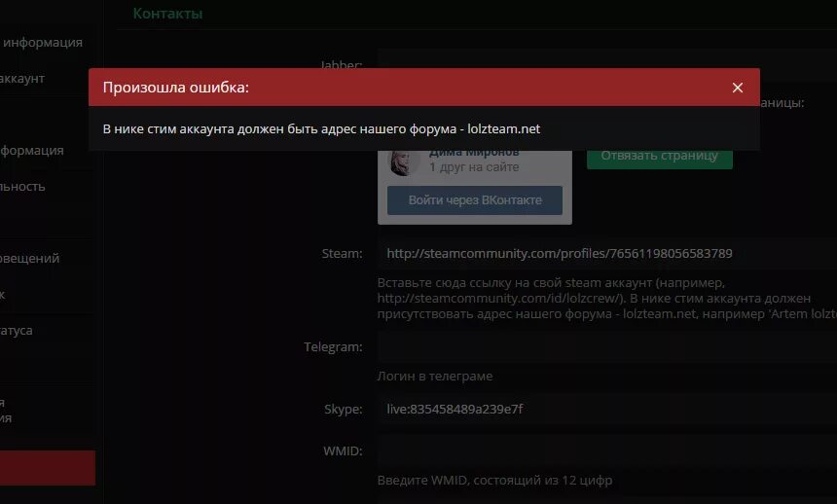Open the sidebar item ending 'формация'

32,151
